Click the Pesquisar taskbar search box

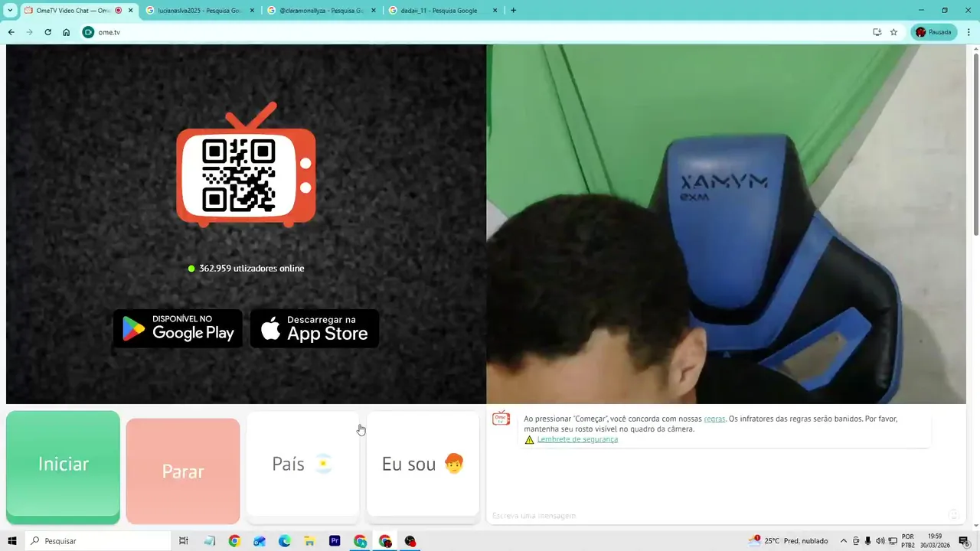[97, 541]
